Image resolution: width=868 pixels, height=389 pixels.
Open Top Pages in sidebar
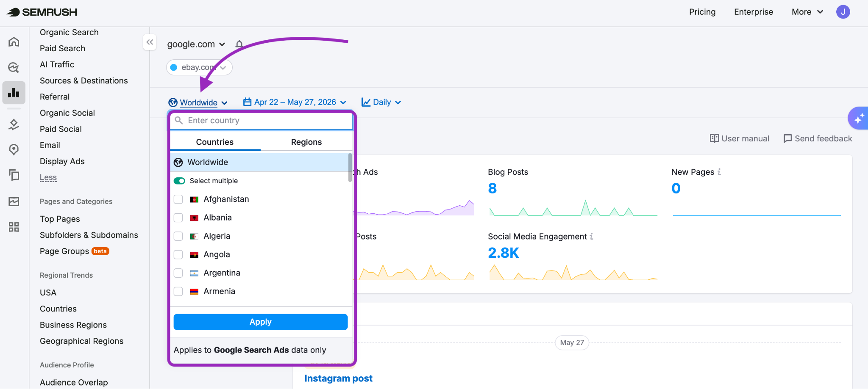[60, 219]
